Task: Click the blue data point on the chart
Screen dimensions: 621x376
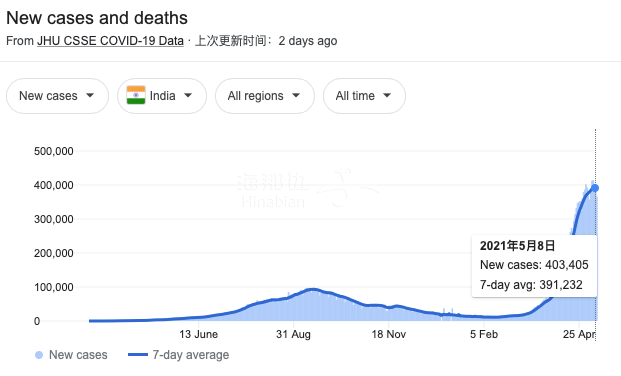Action: coord(595,188)
